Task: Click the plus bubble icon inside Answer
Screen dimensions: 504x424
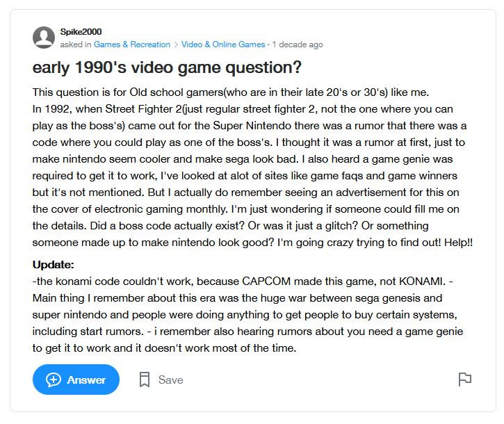Action: 54,380
